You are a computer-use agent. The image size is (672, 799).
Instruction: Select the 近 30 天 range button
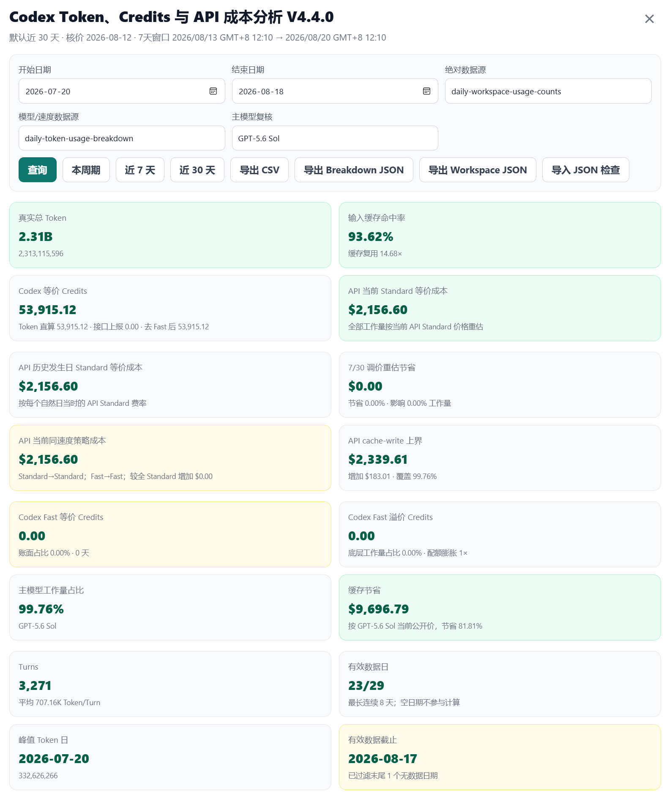click(x=197, y=170)
